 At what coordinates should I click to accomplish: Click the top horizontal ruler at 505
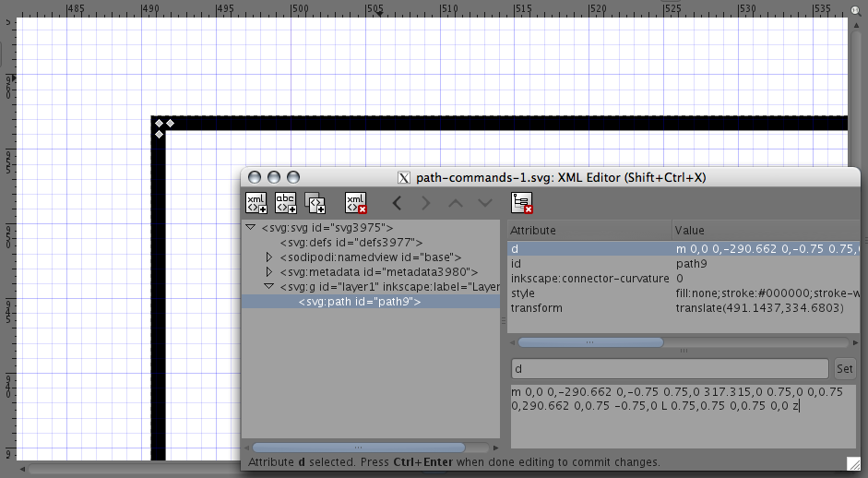pyautogui.click(x=375, y=9)
